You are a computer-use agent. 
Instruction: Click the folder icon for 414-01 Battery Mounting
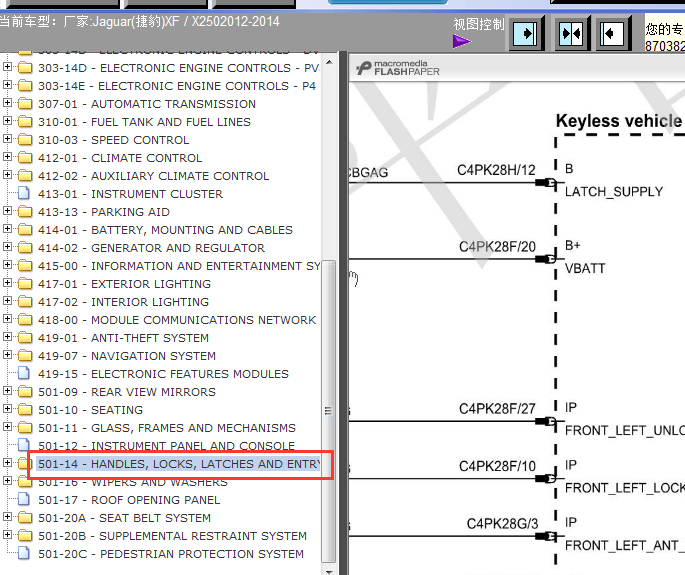(25, 229)
